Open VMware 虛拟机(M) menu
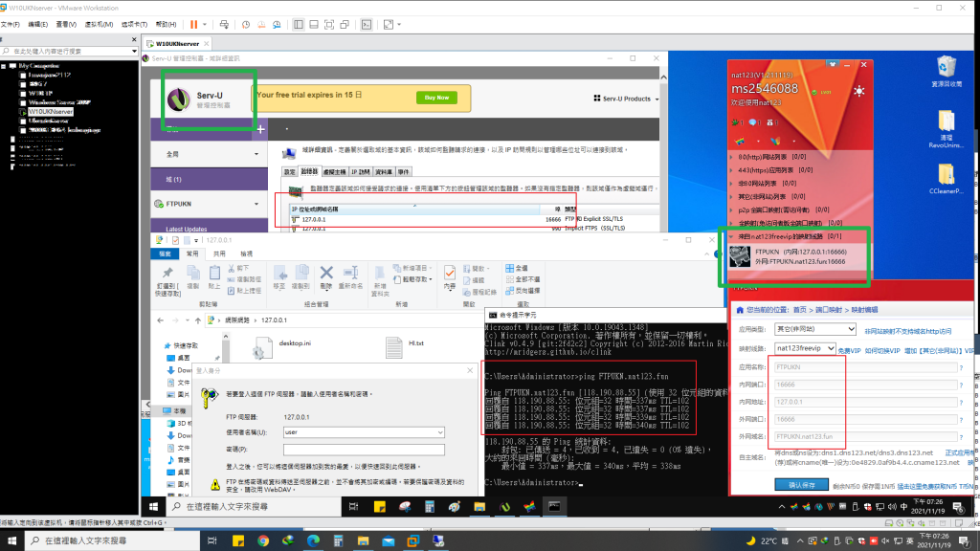The width and height of the screenshot is (980, 551). pos(99,24)
